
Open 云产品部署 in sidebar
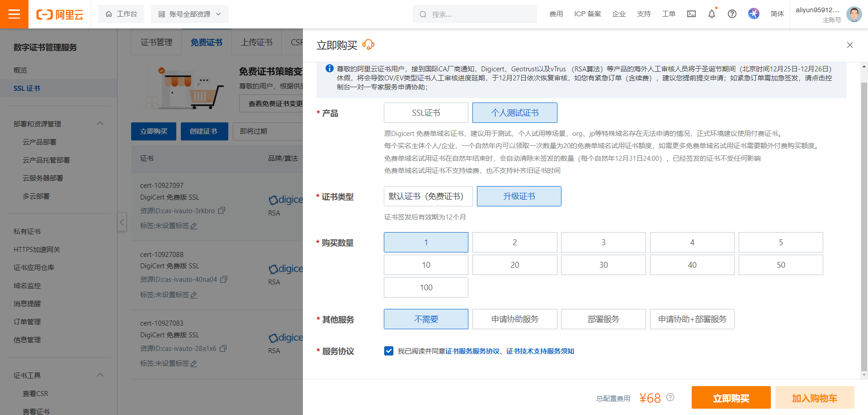(x=40, y=142)
